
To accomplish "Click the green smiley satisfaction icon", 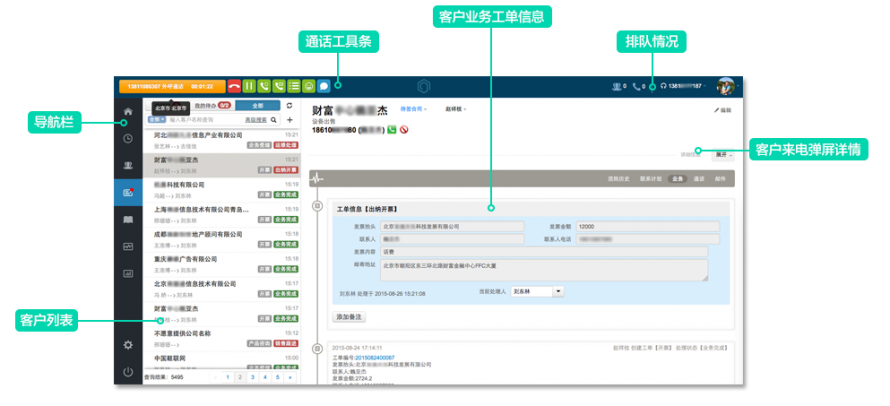I will 308,86.
